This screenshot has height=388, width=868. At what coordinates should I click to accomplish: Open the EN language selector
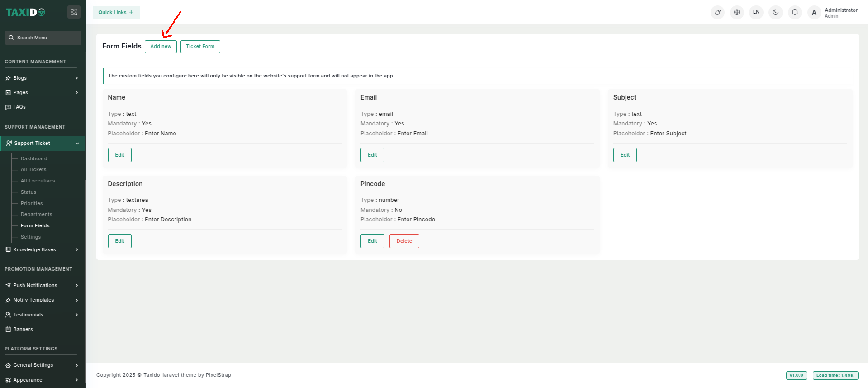point(756,12)
